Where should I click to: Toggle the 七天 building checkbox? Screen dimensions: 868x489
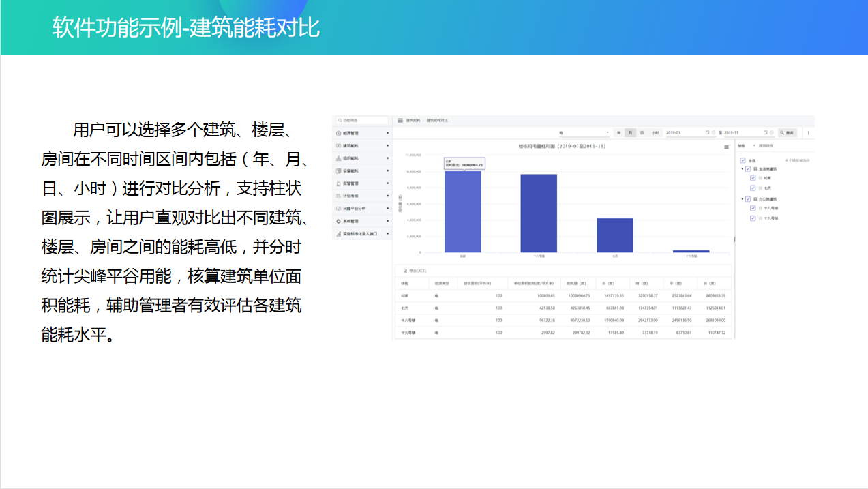[753, 188]
